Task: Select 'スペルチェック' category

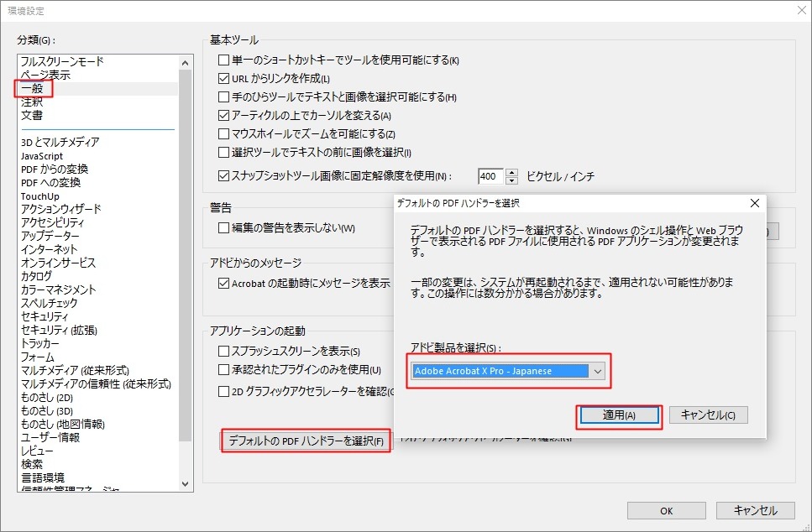Action: (x=50, y=303)
